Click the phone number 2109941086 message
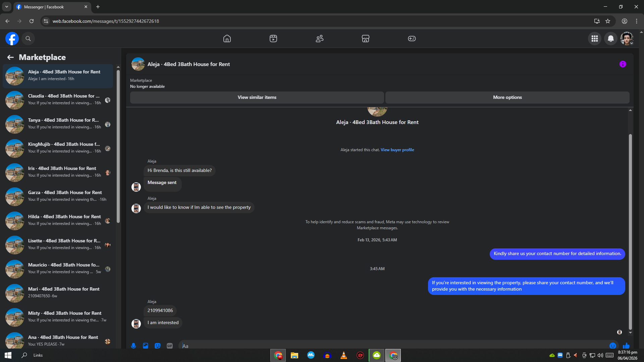644x362 pixels. click(x=160, y=311)
